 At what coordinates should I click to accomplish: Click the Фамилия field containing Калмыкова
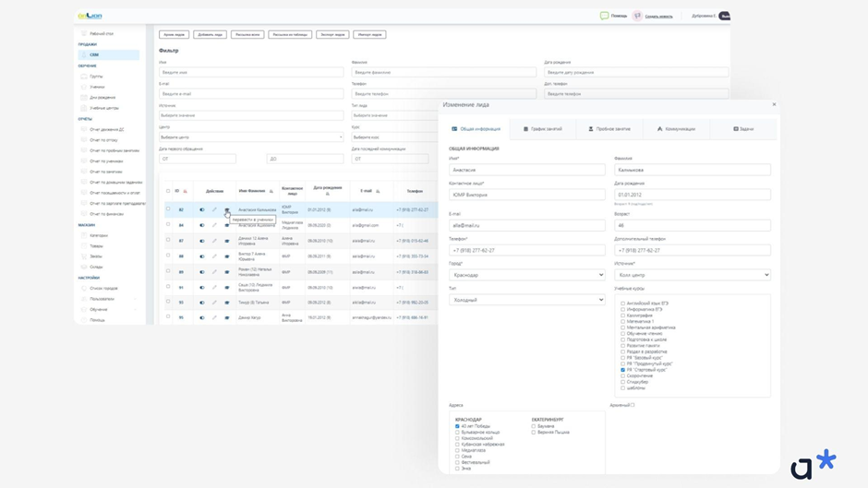point(692,170)
